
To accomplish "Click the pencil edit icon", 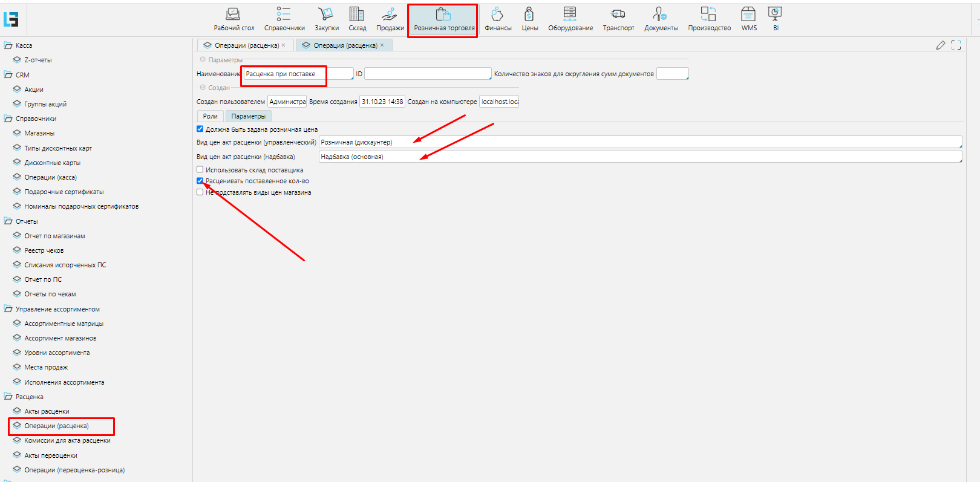I will tap(941, 45).
